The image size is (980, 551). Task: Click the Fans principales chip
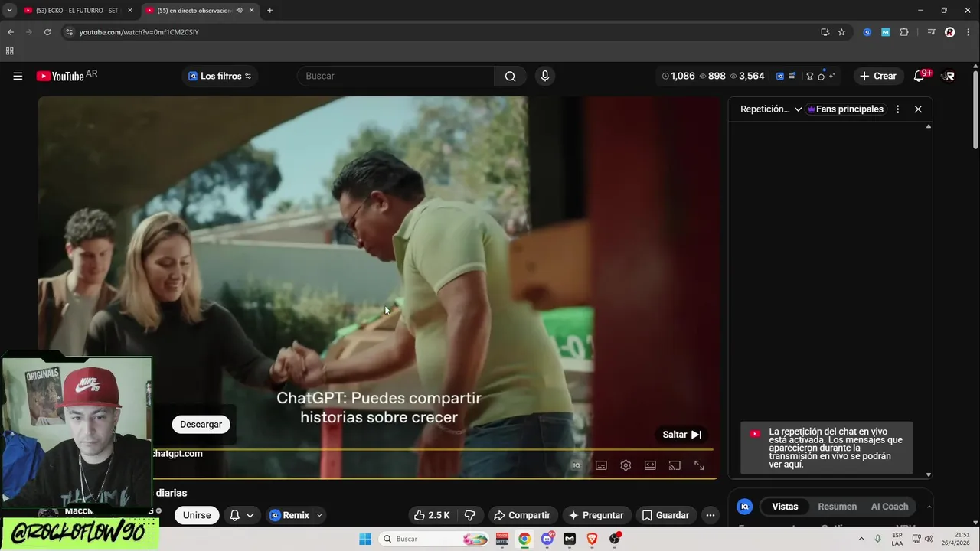[x=845, y=109]
